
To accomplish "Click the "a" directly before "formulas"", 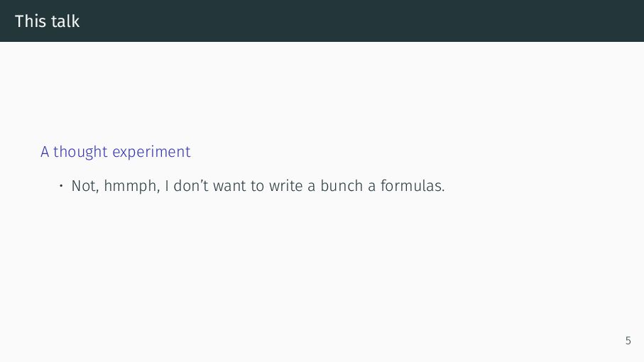I will click(x=371, y=187).
